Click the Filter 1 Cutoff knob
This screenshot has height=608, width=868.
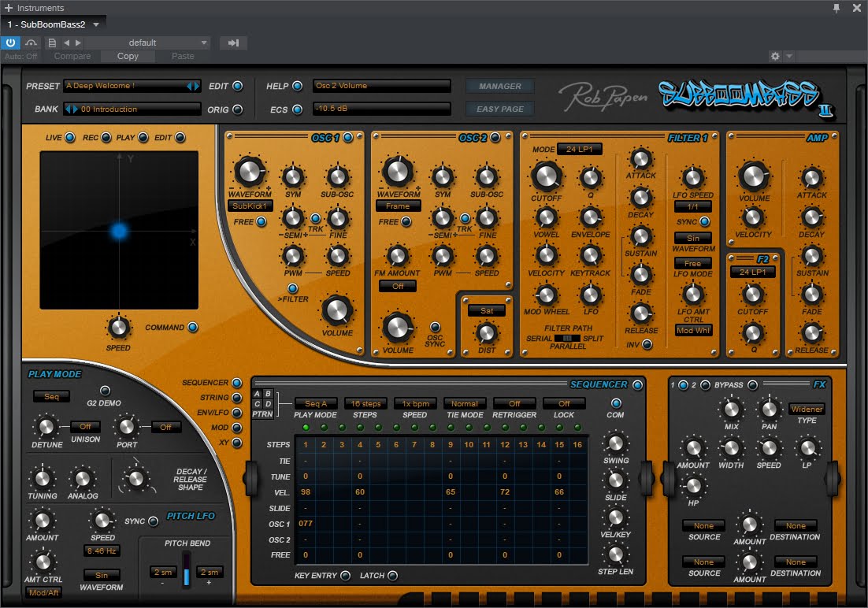547,176
